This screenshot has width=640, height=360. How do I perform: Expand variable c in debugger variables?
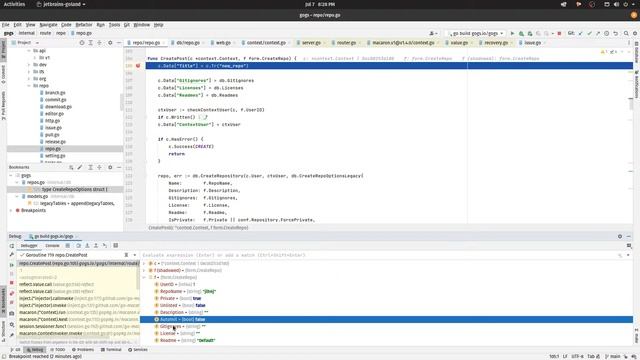[x=144, y=264]
